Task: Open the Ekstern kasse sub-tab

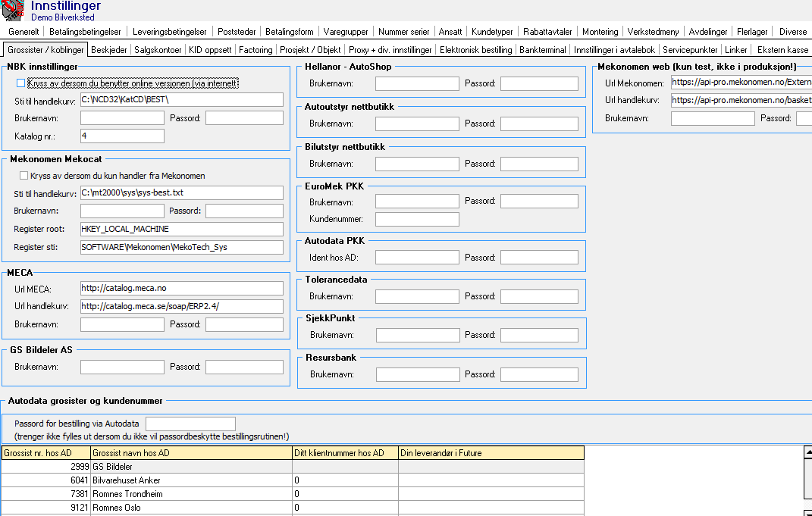Action: 782,50
